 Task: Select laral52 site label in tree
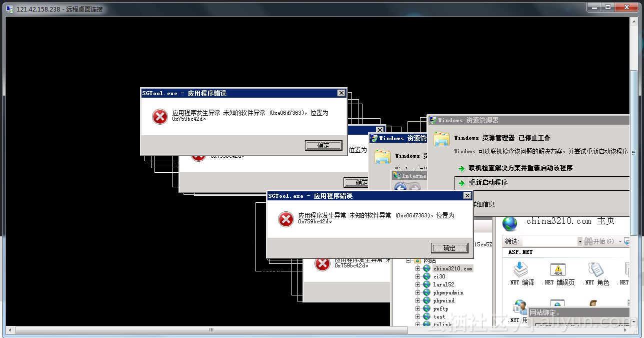point(443,284)
